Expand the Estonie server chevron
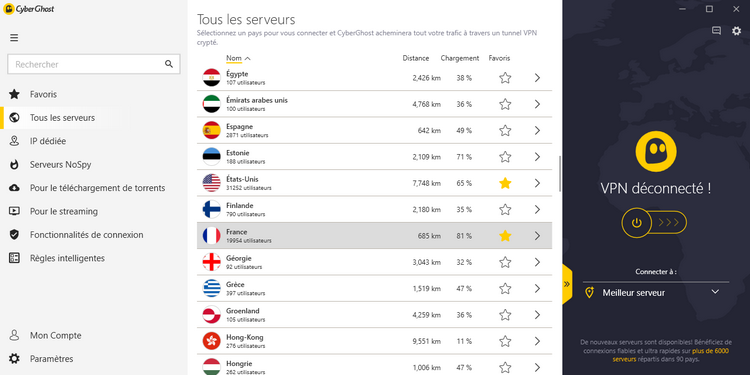 pyautogui.click(x=537, y=157)
